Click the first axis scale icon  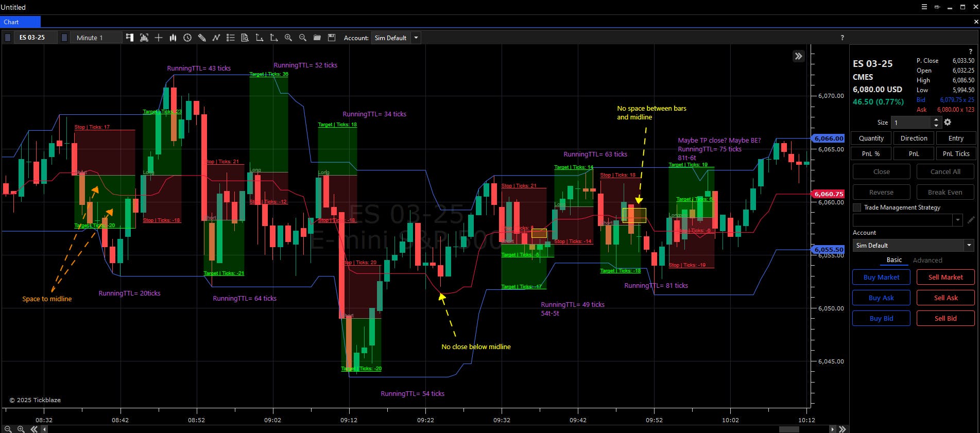click(x=260, y=38)
